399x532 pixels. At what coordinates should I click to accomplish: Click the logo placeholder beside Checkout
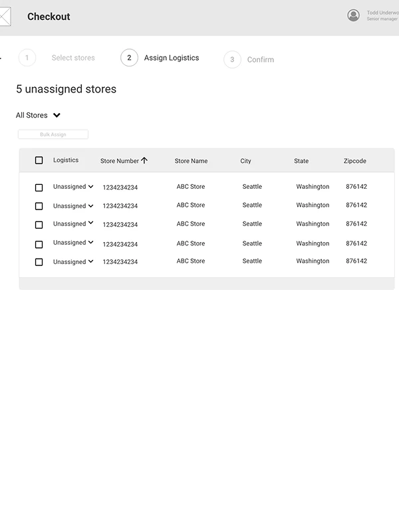pyautogui.click(x=5, y=16)
